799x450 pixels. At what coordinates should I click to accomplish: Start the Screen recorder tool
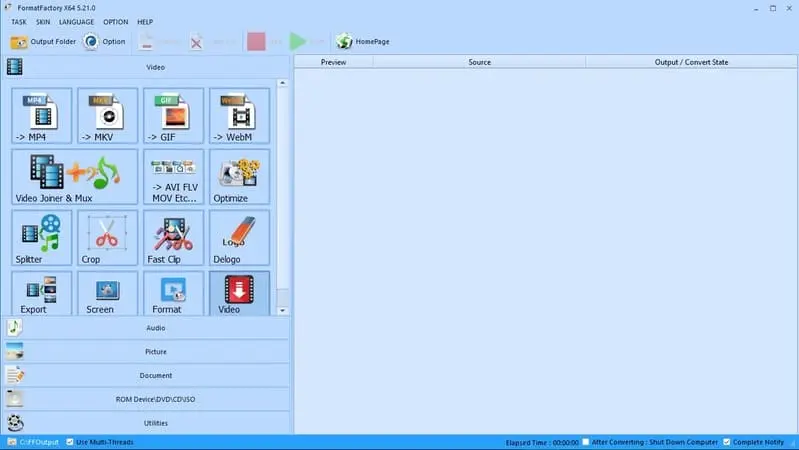click(108, 293)
